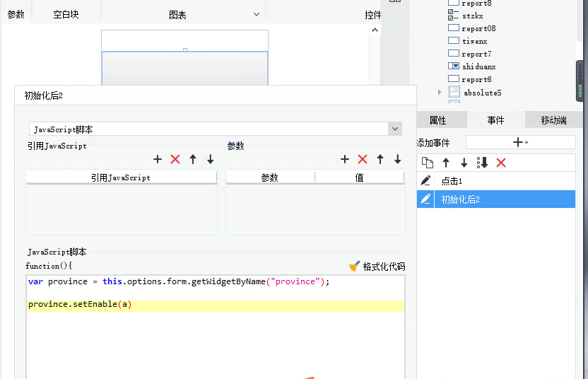Select report8 in the widget tree

[476, 3]
